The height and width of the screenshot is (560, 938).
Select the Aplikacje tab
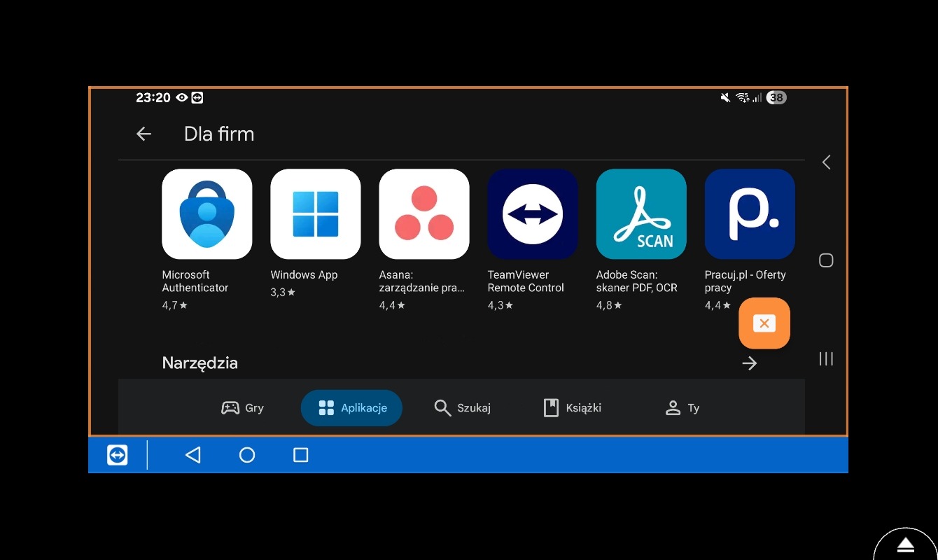click(x=351, y=408)
